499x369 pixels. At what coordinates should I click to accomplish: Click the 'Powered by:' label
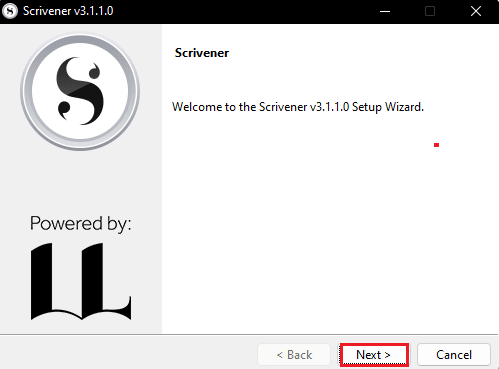pos(81,224)
